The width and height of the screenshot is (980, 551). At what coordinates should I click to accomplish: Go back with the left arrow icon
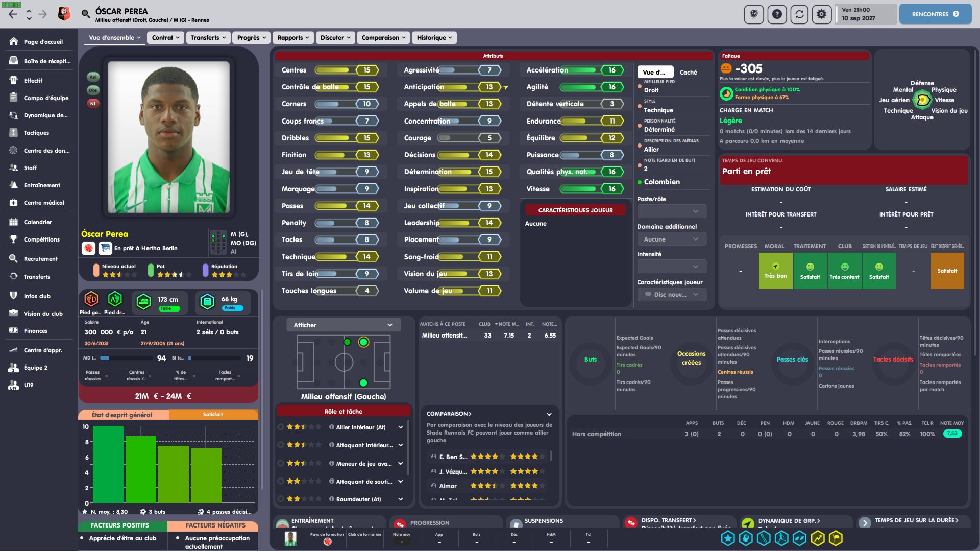click(13, 14)
